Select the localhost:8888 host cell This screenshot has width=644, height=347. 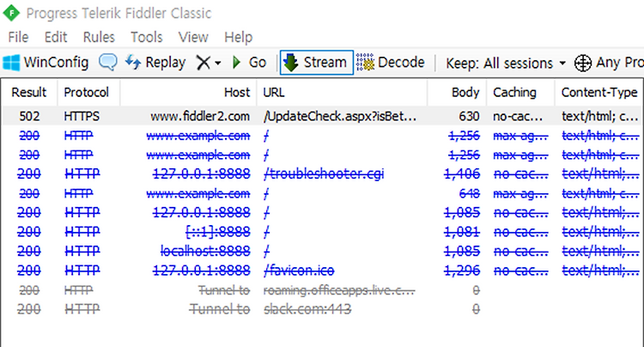click(205, 251)
